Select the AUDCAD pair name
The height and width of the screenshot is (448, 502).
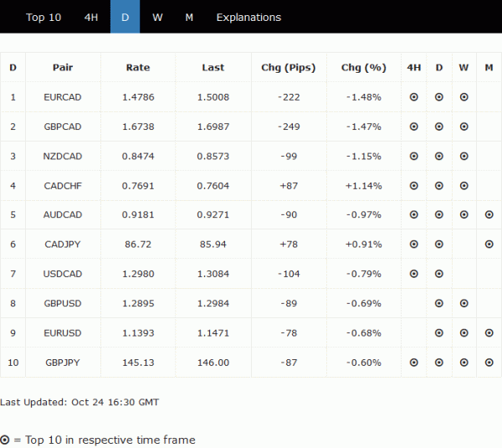coord(63,214)
